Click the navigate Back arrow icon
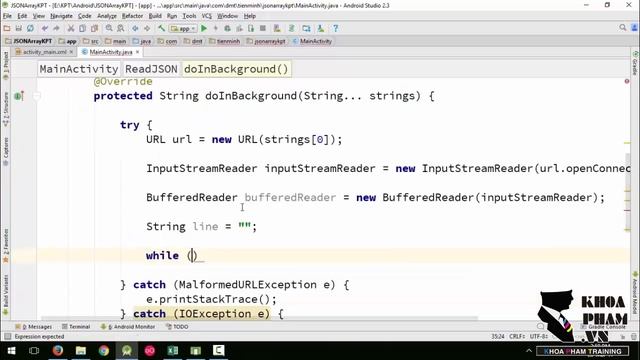 tap(135, 28)
